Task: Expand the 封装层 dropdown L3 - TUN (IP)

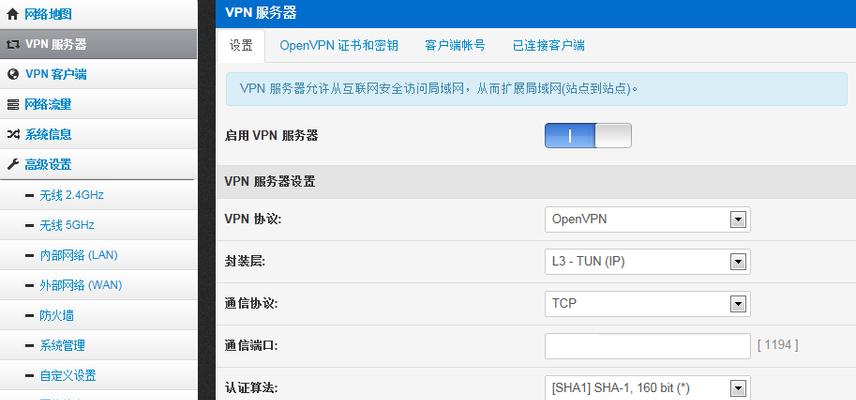Action: (647, 262)
